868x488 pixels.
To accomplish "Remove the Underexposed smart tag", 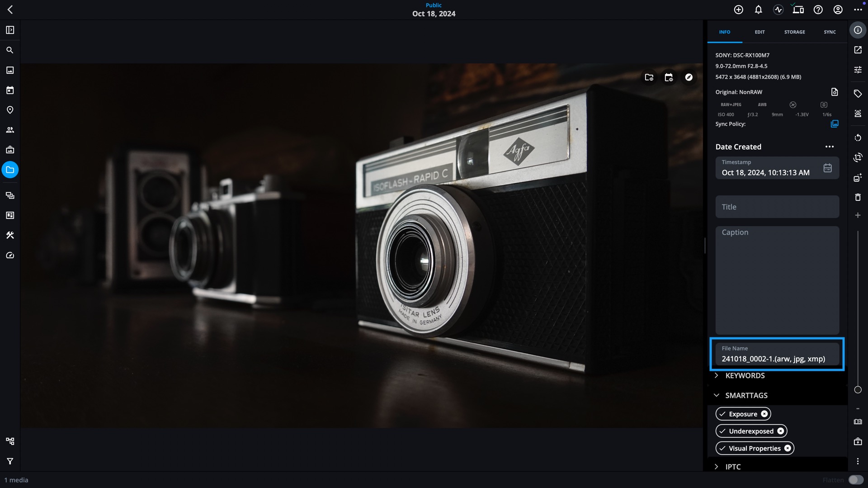I will tap(780, 431).
